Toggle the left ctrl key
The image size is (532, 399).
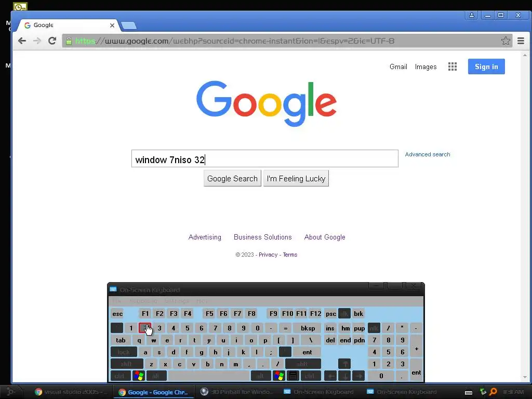[x=120, y=376]
